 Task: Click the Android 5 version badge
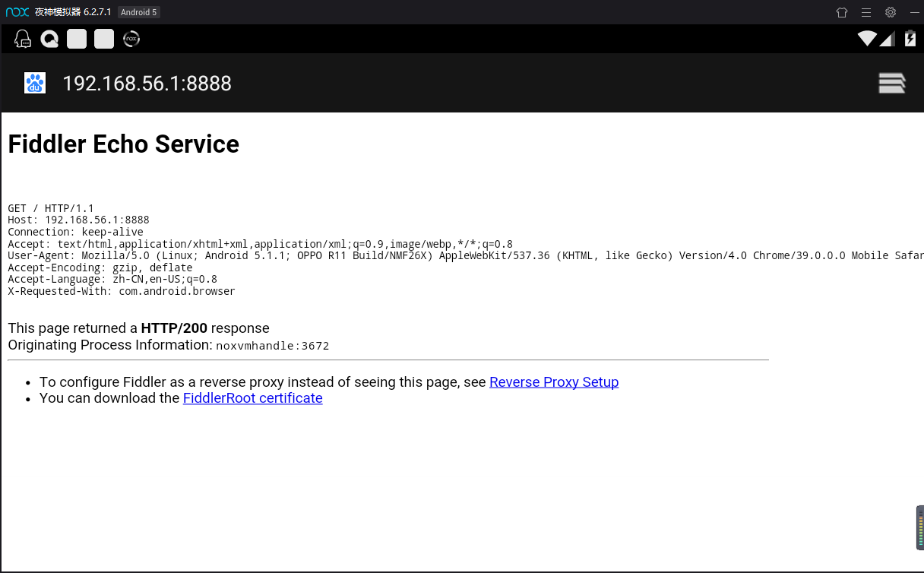(x=138, y=12)
